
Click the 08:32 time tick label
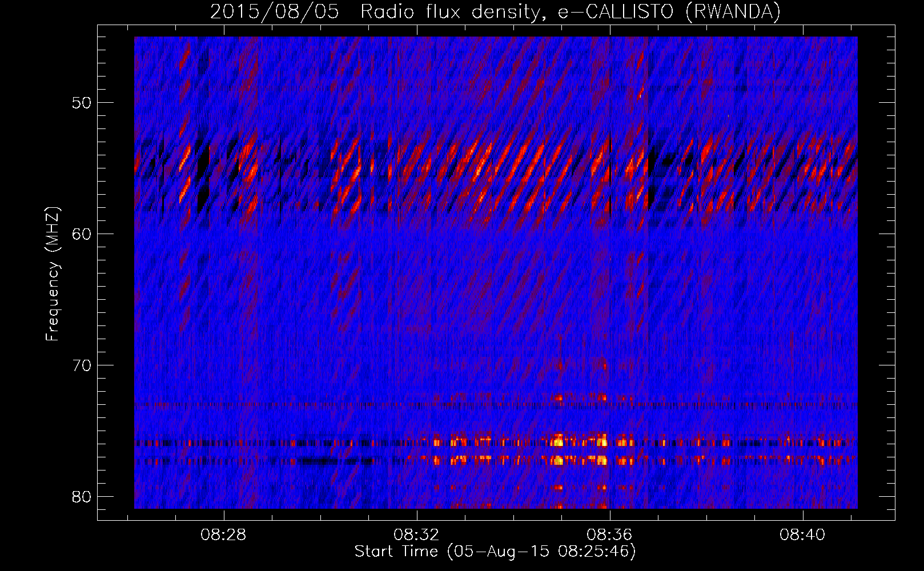[x=416, y=534]
